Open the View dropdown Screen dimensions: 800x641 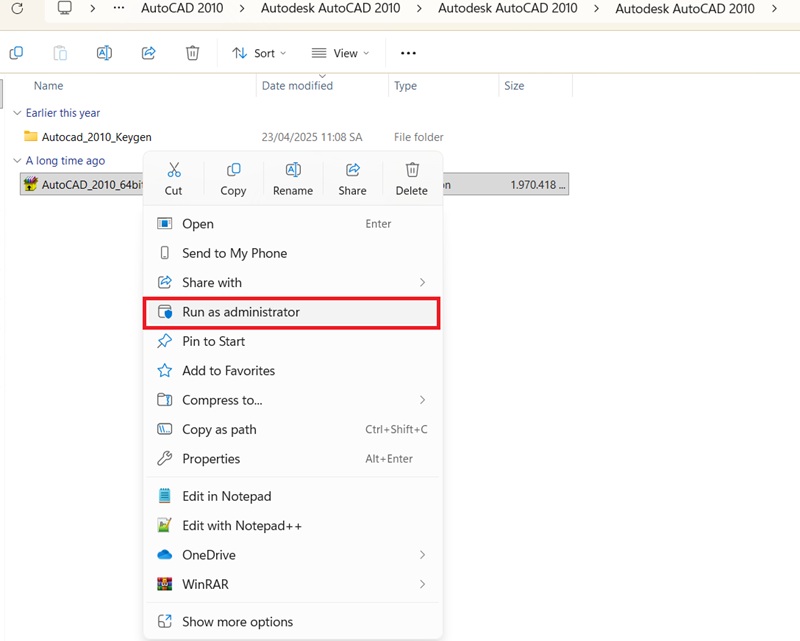(340, 53)
